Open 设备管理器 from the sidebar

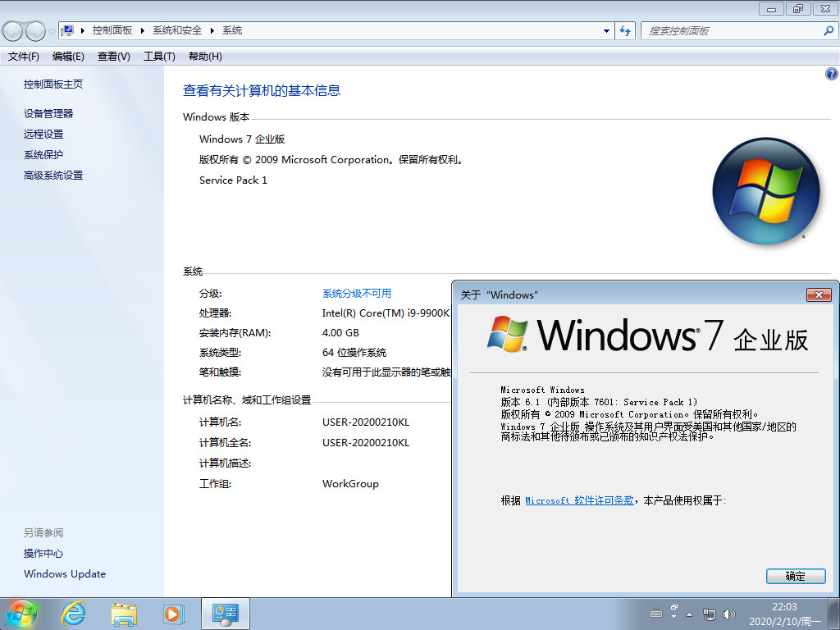[x=48, y=113]
